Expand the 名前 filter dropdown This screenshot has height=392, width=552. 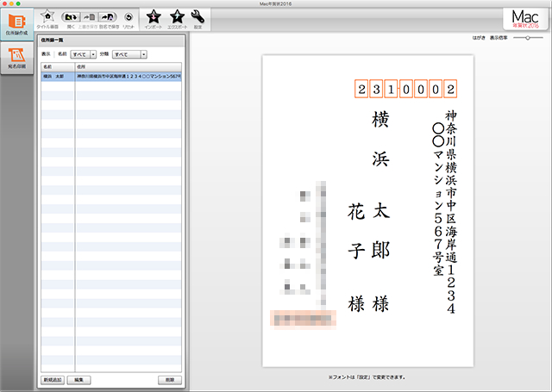(85, 53)
